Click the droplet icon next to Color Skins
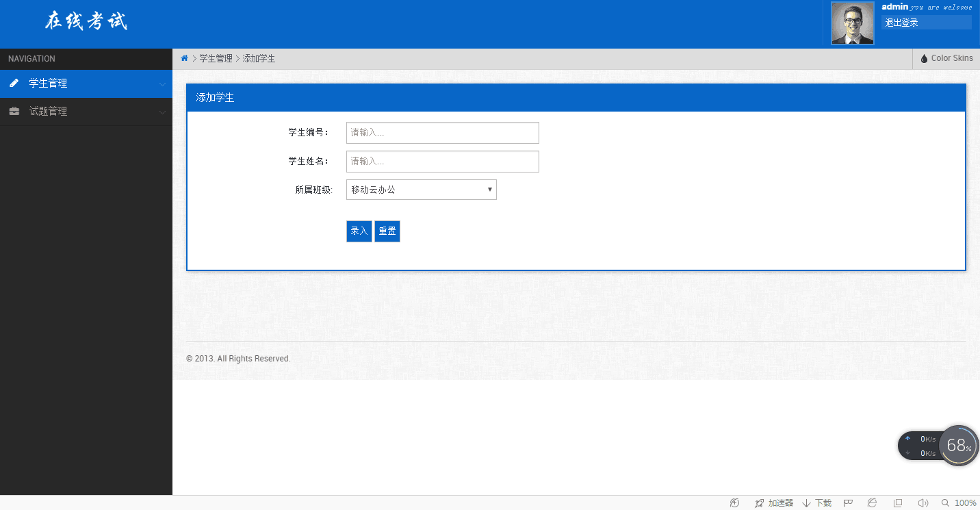 click(924, 59)
